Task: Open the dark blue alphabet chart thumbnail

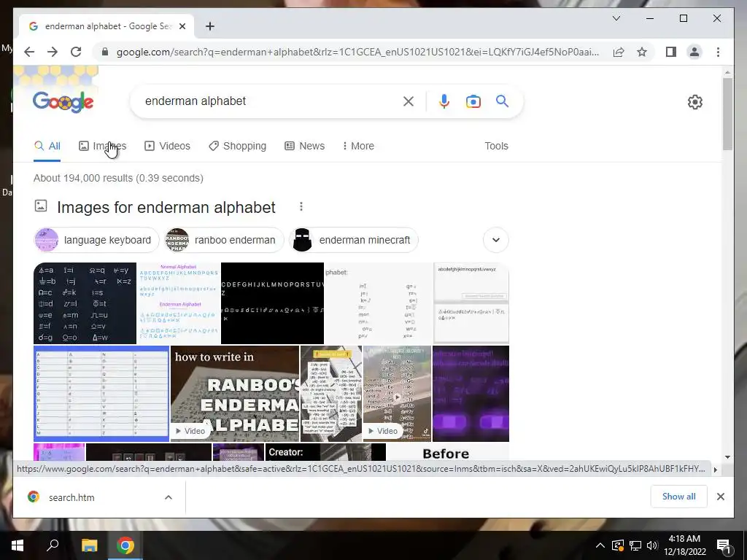Action: [x=85, y=303]
